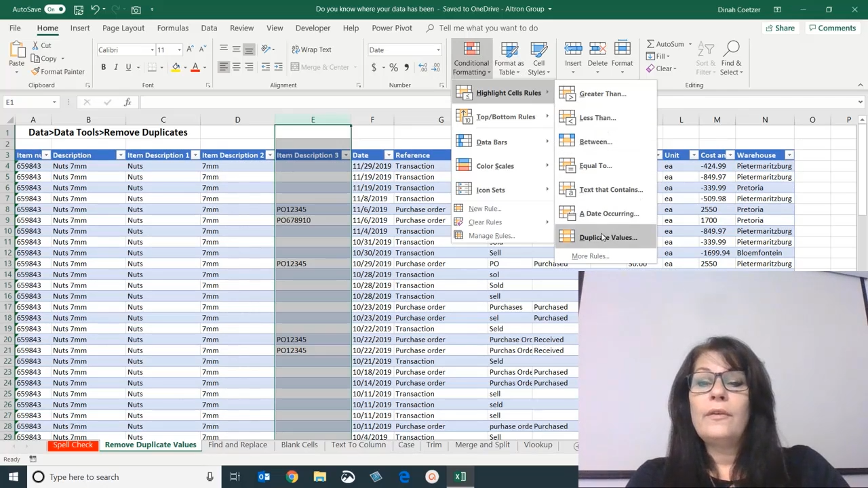Click Increase Font Size icon

(191, 49)
